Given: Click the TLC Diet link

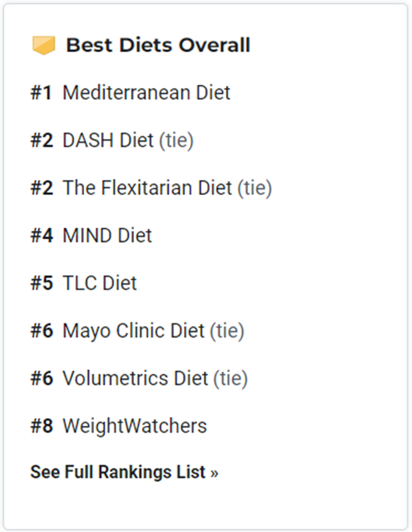Looking at the screenshot, I should pos(100,283).
